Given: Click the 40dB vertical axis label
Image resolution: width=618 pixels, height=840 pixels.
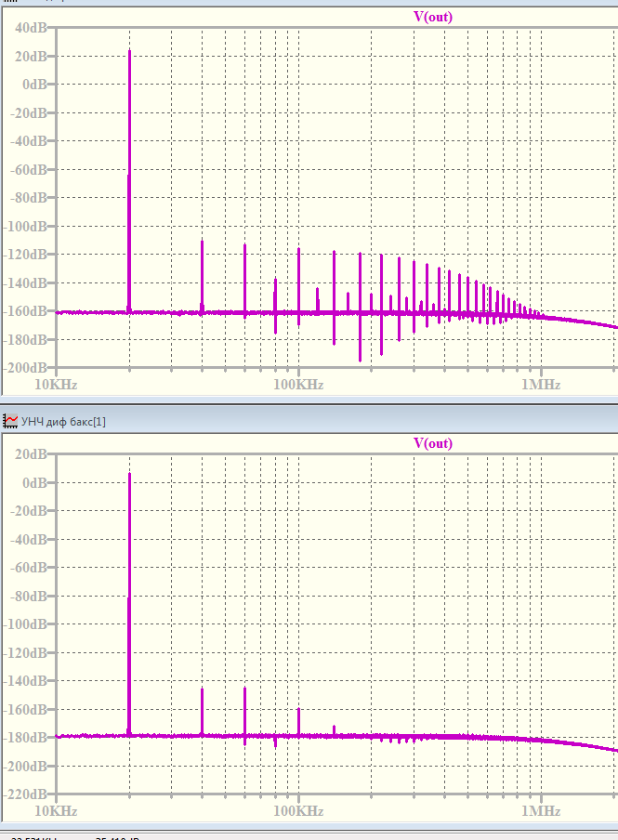Looking at the screenshot, I should (x=31, y=27).
